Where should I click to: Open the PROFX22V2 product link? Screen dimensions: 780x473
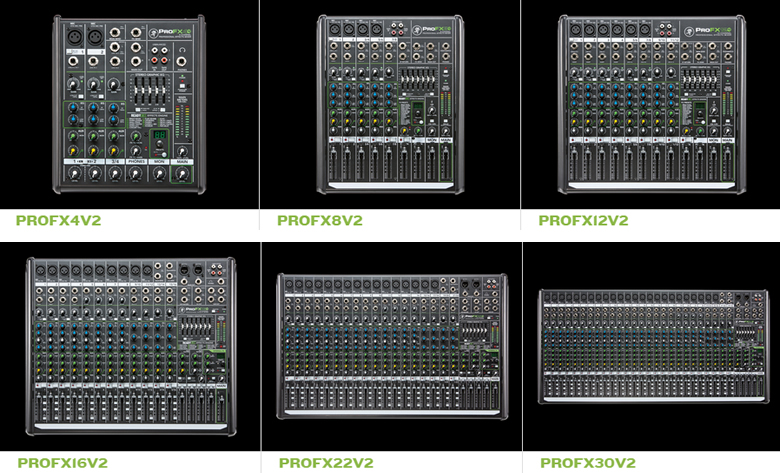326,463
